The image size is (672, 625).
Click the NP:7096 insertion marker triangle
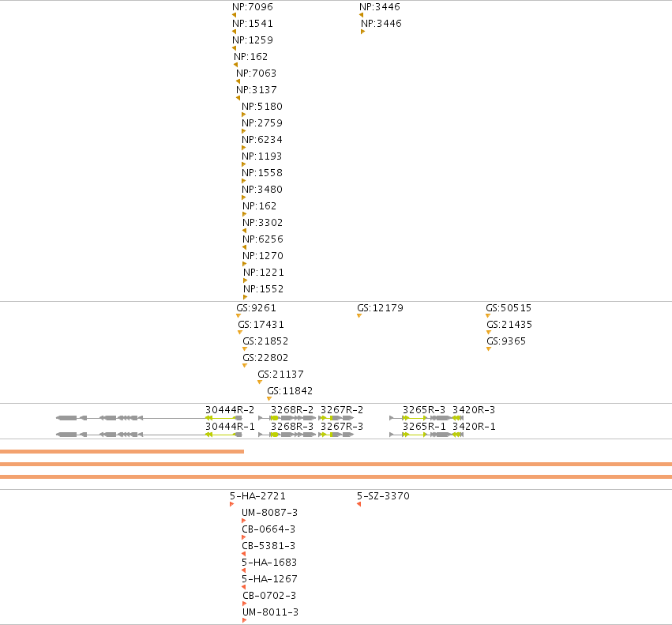click(234, 15)
